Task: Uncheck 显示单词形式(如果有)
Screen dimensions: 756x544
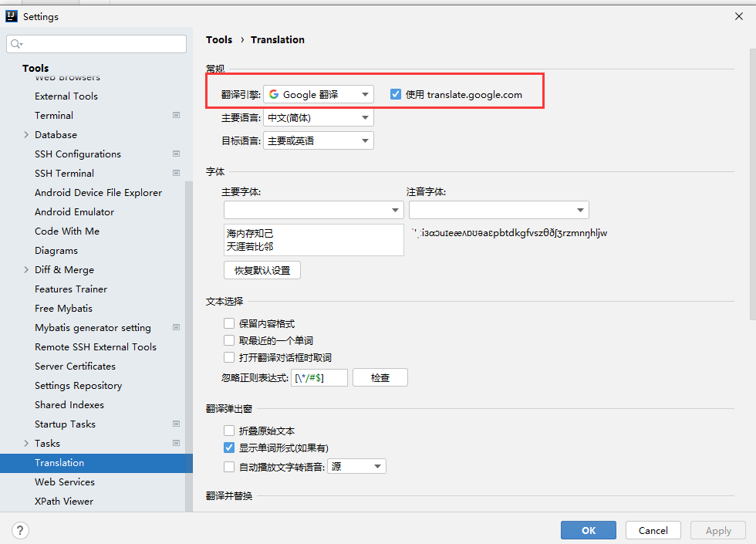Action: pos(229,448)
